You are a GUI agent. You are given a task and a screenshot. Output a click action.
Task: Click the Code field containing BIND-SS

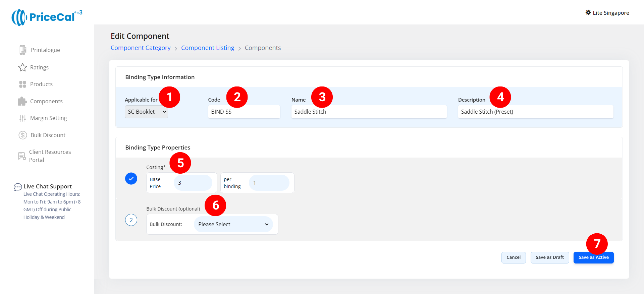point(244,112)
